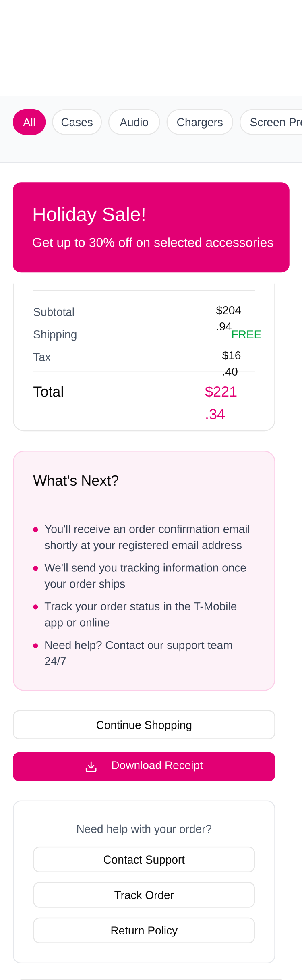Click the Tax amount $16.40
Screen dimensions: 302x980
[231, 363]
